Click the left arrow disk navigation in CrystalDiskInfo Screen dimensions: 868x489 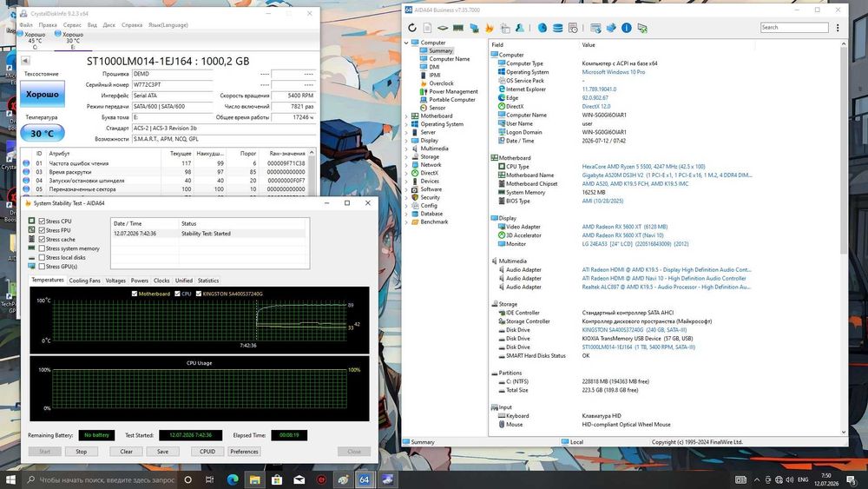pos(25,60)
